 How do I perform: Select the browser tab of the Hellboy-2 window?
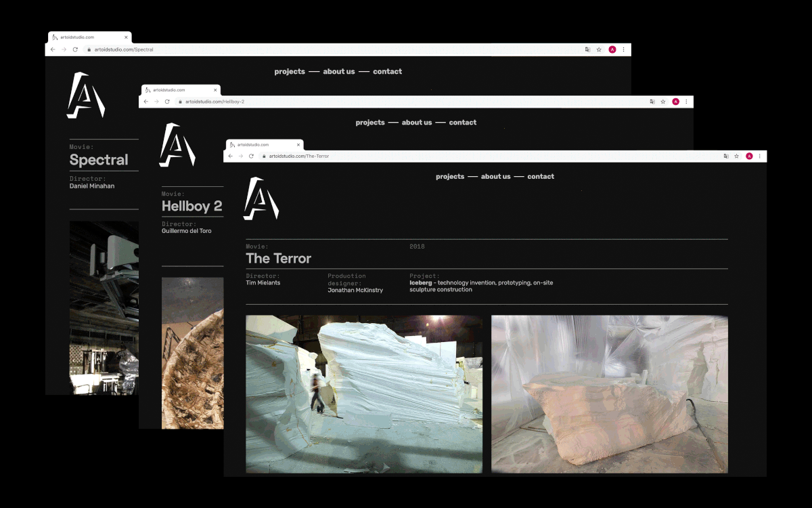(x=176, y=89)
